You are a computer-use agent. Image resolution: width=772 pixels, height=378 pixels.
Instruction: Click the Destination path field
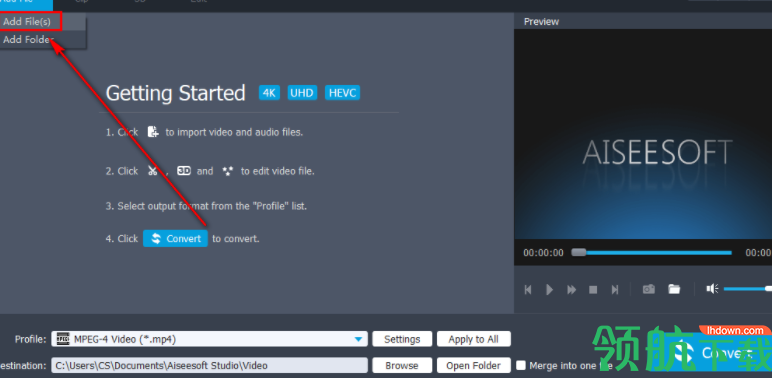(x=209, y=365)
